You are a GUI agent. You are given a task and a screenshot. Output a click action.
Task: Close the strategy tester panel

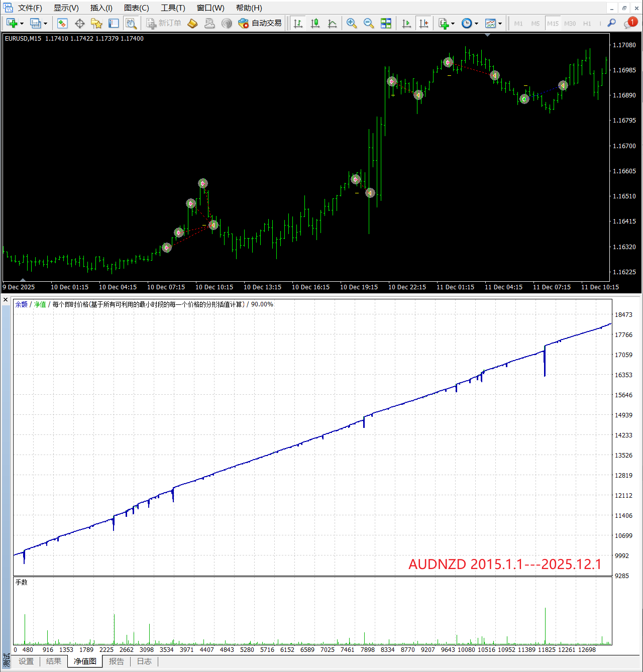point(6,300)
